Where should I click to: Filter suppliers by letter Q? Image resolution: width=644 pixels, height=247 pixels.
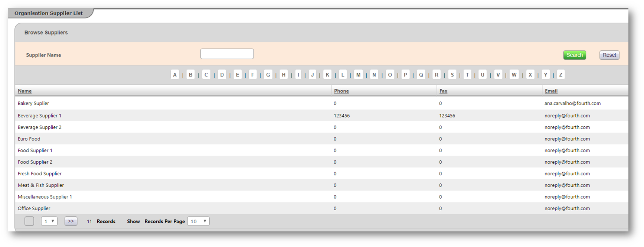[421, 75]
